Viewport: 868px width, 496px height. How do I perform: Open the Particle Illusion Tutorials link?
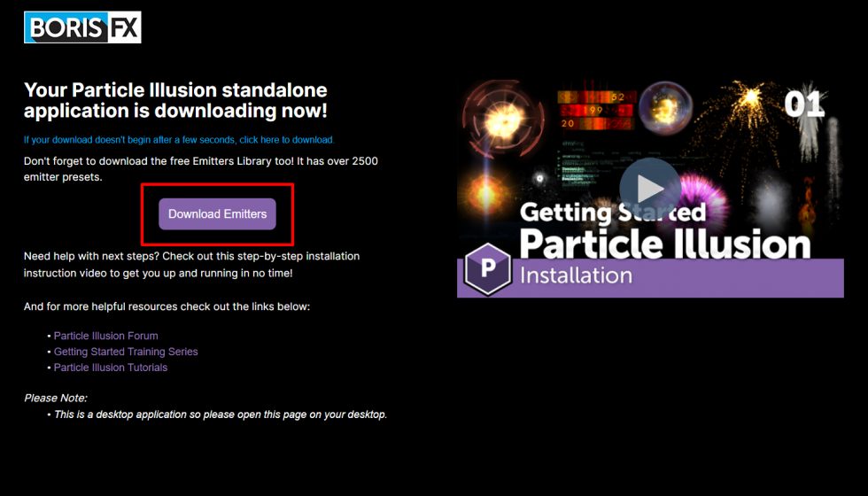point(110,367)
